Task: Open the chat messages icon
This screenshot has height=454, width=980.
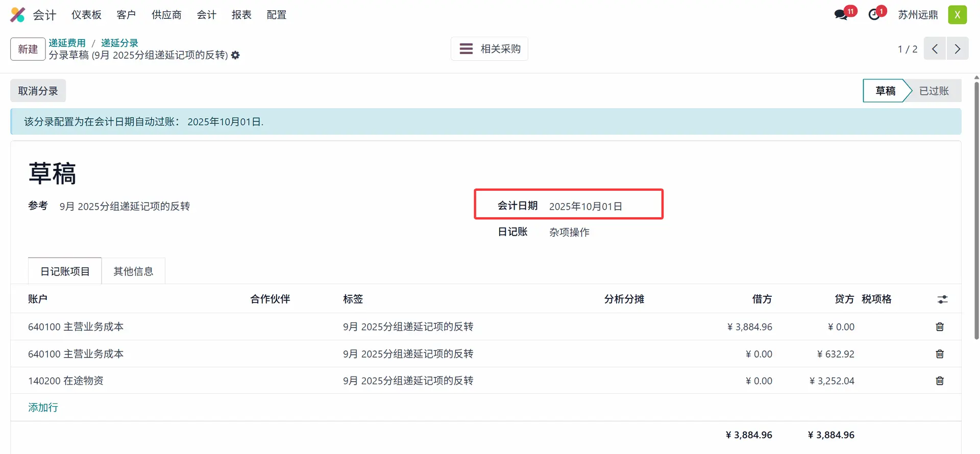Action: pos(841,15)
